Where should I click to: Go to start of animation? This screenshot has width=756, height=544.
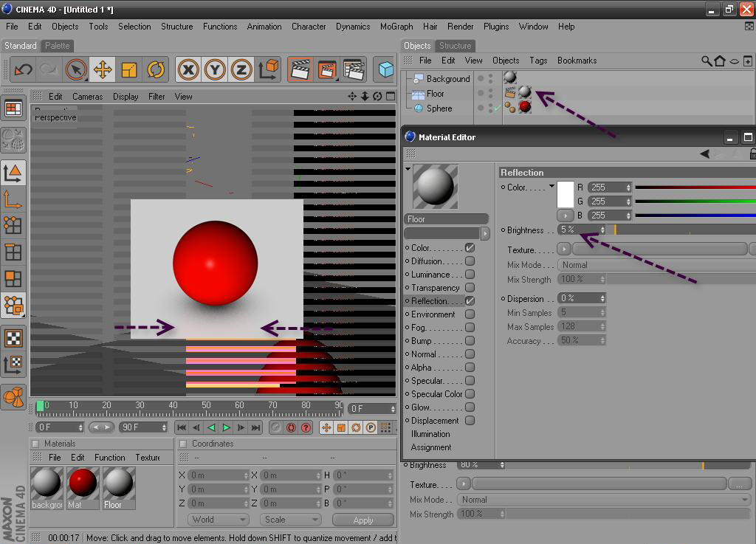(x=182, y=427)
